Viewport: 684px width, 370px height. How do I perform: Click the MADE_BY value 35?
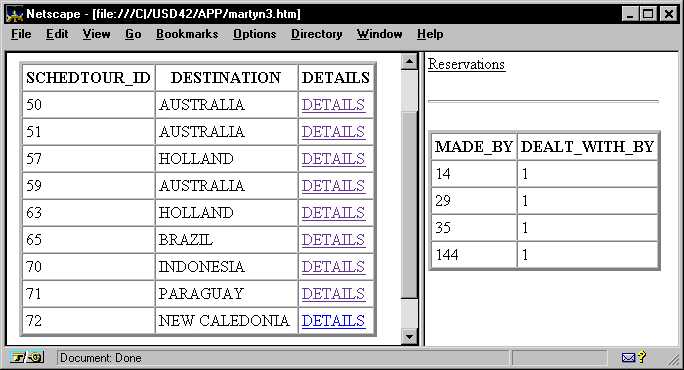coord(474,228)
